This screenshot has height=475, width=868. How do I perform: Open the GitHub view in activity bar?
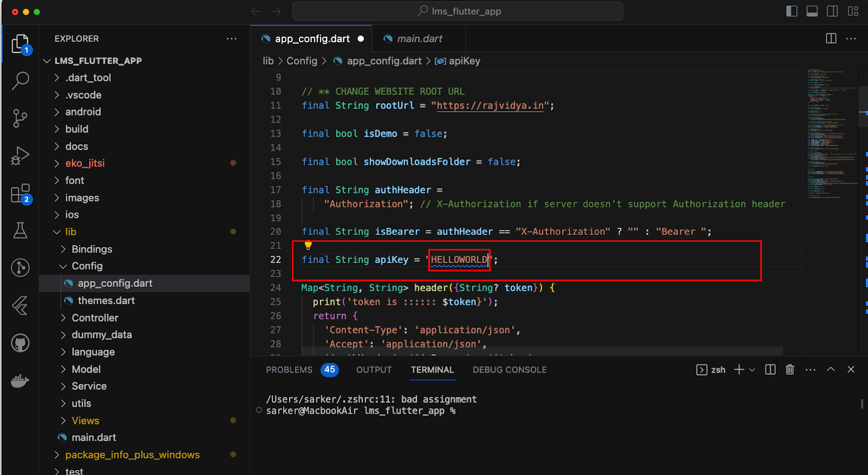pos(20,343)
